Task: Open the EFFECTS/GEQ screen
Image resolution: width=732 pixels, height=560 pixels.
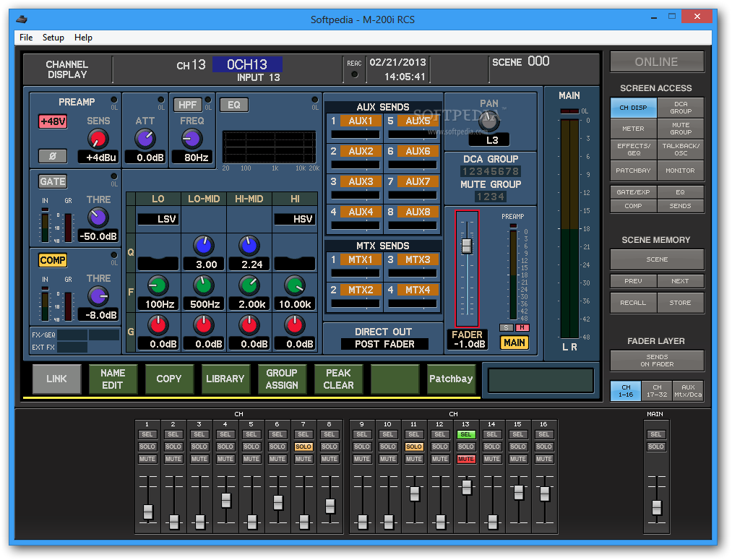Action: click(x=634, y=150)
